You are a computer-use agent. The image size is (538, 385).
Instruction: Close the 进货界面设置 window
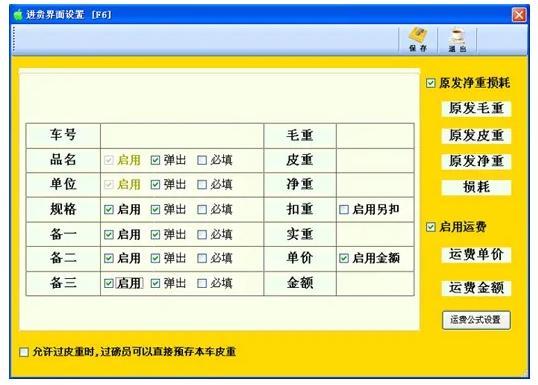click(519, 15)
